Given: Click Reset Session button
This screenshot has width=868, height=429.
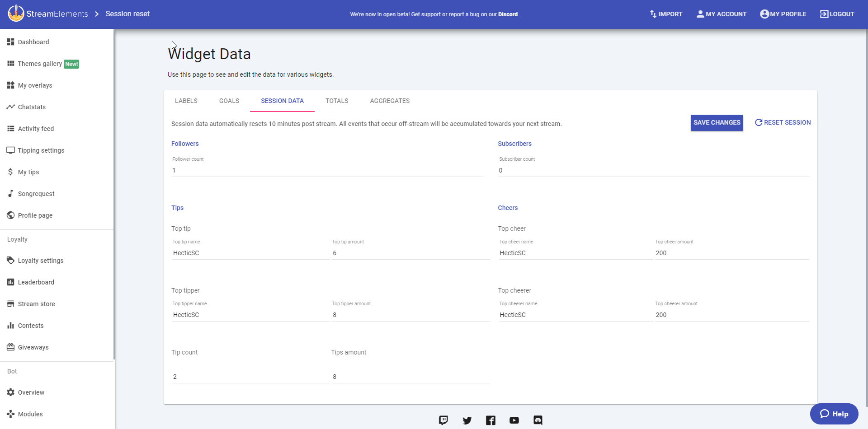Looking at the screenshot, I should (x=783, y=122).
